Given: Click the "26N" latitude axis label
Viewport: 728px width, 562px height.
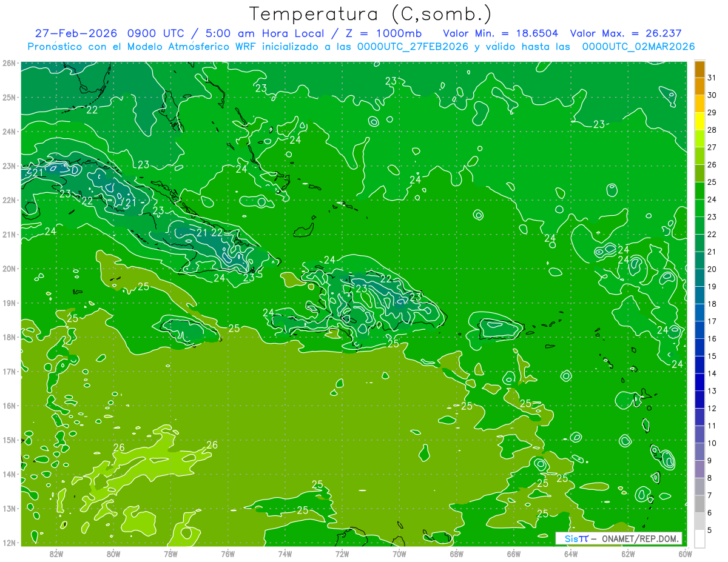Looking at the screenshot, I should (8, 63).
